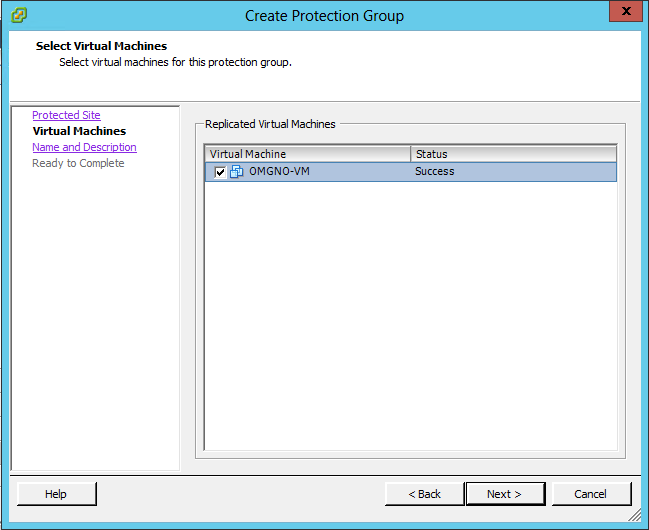
Task: Click the Create Protection Group title bar
Action: (x=324, y=15)
